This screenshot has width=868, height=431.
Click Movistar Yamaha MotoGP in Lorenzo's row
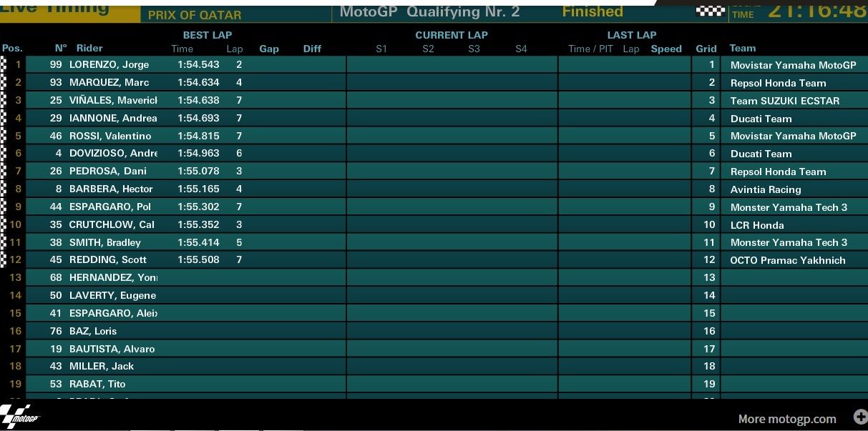(794, 66)
